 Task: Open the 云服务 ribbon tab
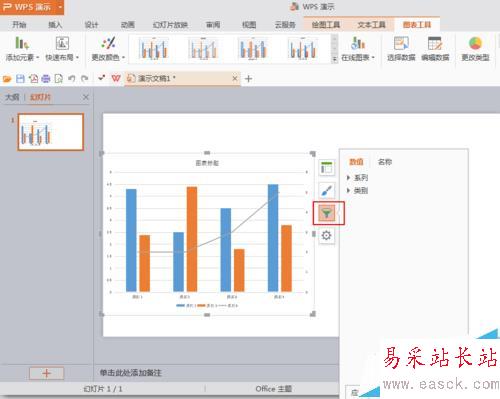point(285,25)
